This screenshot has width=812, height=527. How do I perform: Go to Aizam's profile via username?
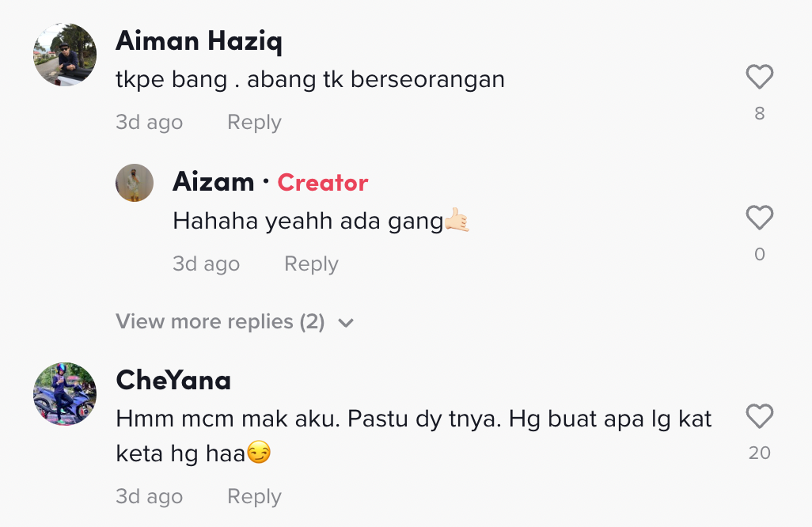(x=213, y=182)
